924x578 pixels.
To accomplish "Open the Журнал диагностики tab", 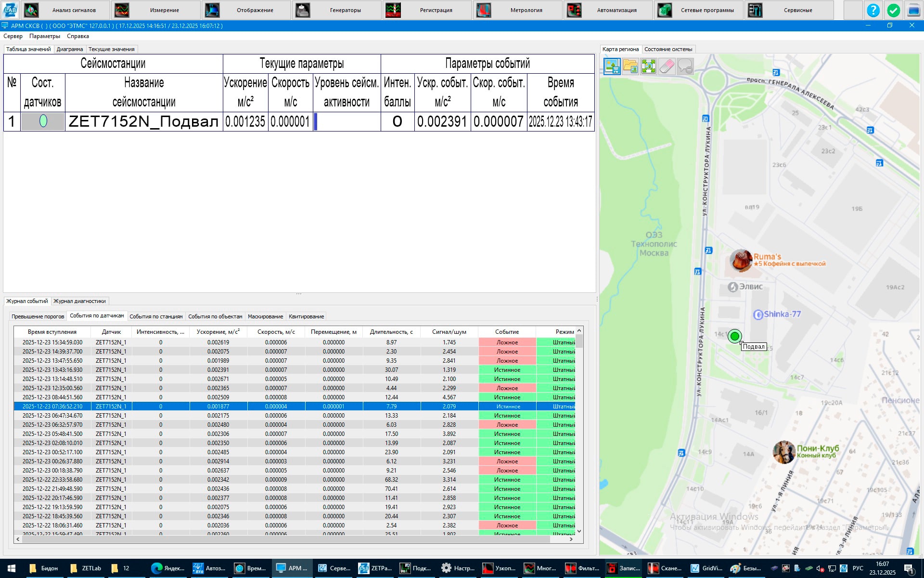I will click(x=79, y=301).
